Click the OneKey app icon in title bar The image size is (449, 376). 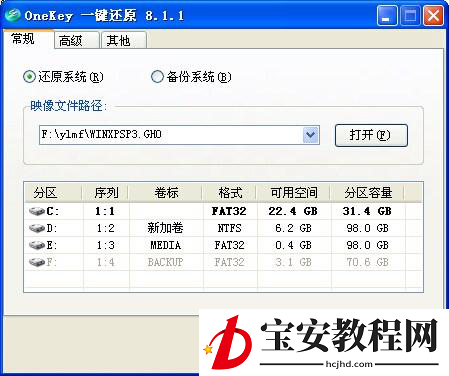tap(13, 15)
